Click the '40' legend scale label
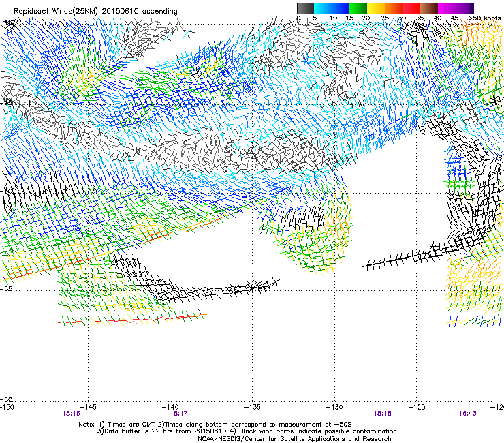This screenshot has height=443, width=504. click(437, 18)
